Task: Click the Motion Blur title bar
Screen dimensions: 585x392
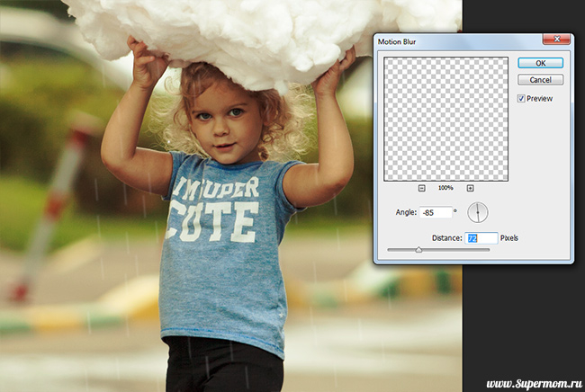Action: coord(450,40)
